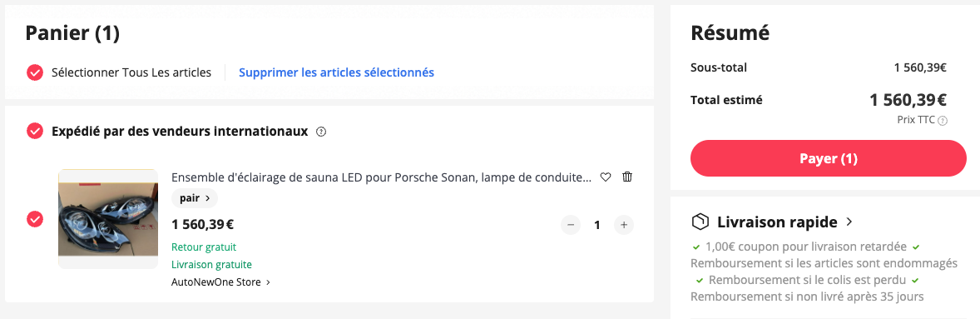980x319 pixels.
Task: Toggle Sélectionner Tous Les articles checkbox
Action: [35, 72]
